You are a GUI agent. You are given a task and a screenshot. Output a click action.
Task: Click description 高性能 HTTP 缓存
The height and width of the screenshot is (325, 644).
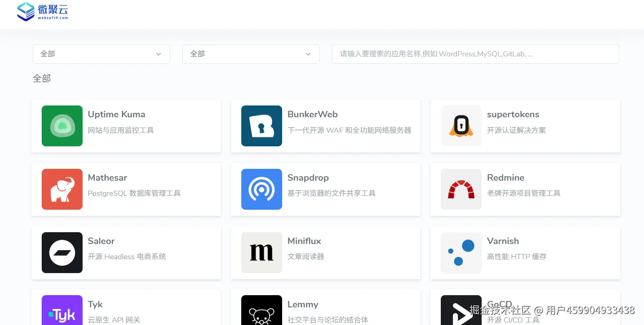[517, 257]
